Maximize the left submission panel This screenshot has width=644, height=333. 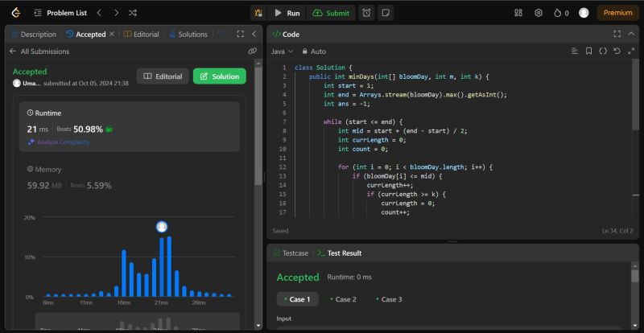[241, 34]
